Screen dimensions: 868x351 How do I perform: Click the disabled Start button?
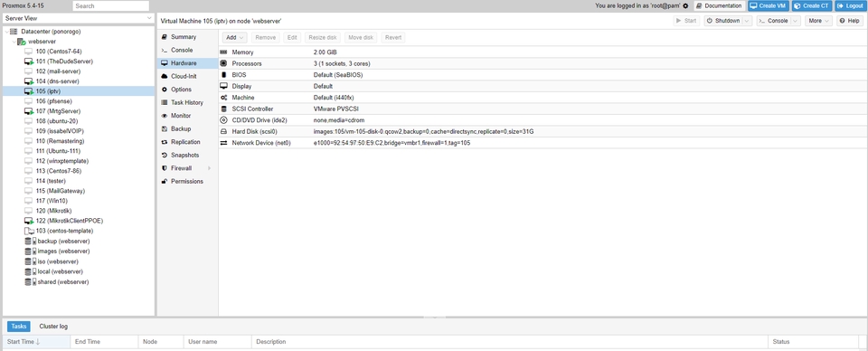pyautogui.click(x=686, y=21)
